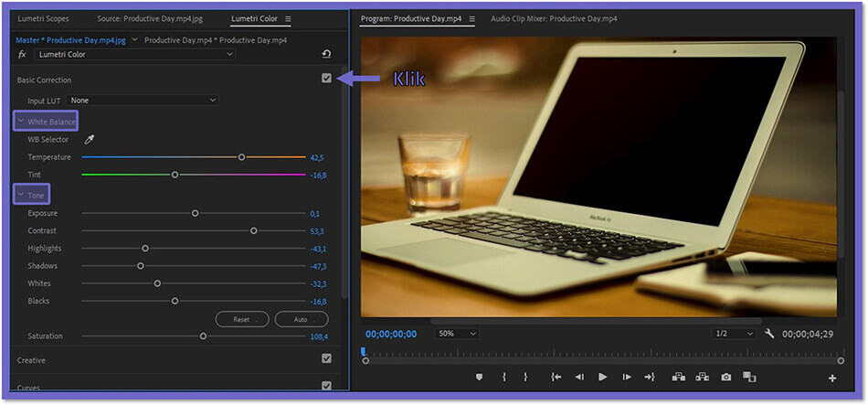Export frame with the camera icon
This screenshot has height=405, width=868.
(x=725, y=377)
